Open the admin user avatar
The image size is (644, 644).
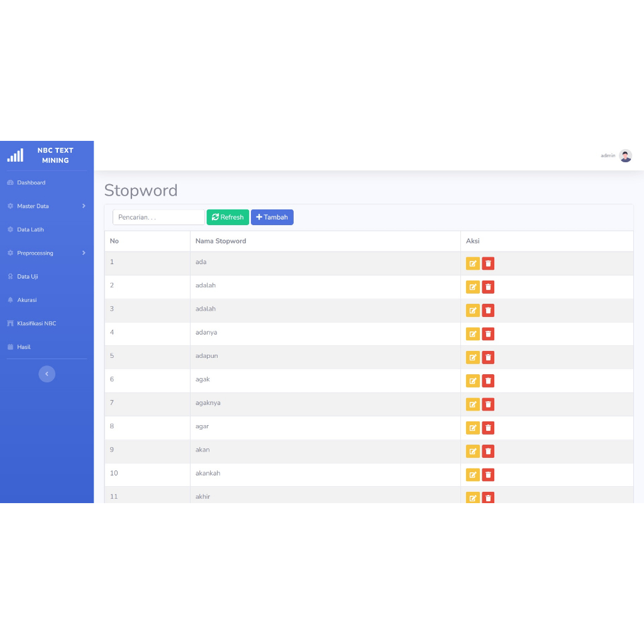click(x=625, y=155)
